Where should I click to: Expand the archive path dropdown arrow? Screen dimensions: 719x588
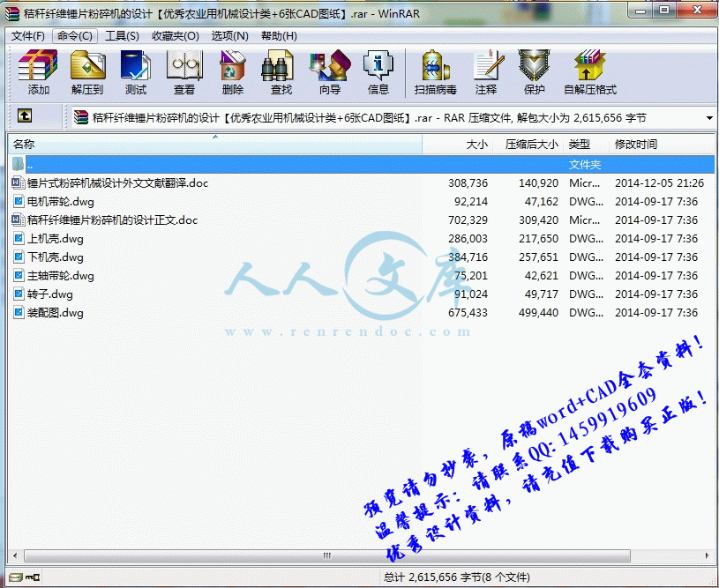tap(709, 118)
